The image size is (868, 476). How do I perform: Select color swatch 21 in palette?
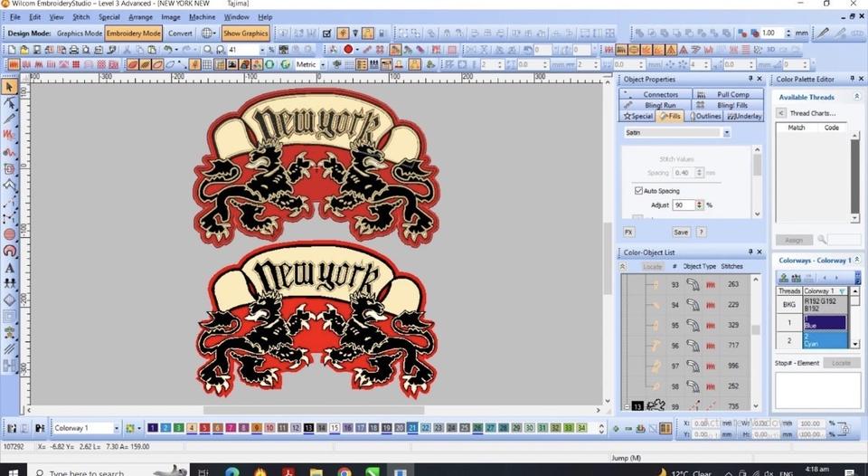click(x=412, y=428)
